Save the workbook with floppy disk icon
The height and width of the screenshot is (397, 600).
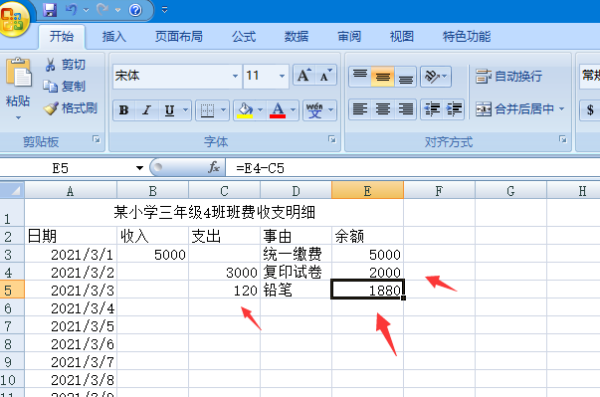pyautogui.click(x=50, y=10)
